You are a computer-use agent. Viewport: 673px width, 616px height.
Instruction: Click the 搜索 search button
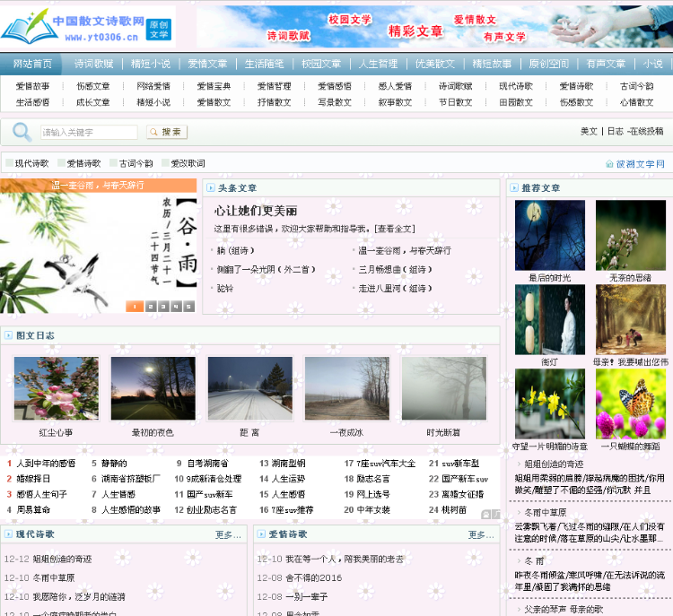(167, 132)
